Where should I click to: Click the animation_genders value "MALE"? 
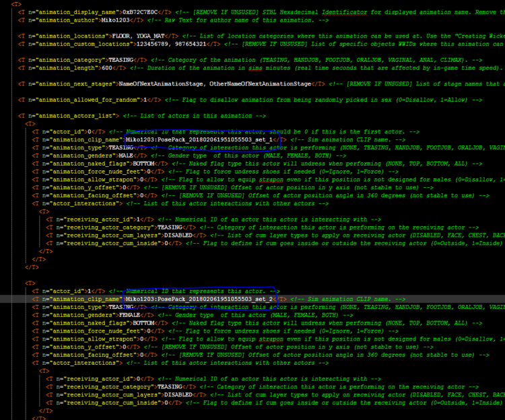point(126,155)
